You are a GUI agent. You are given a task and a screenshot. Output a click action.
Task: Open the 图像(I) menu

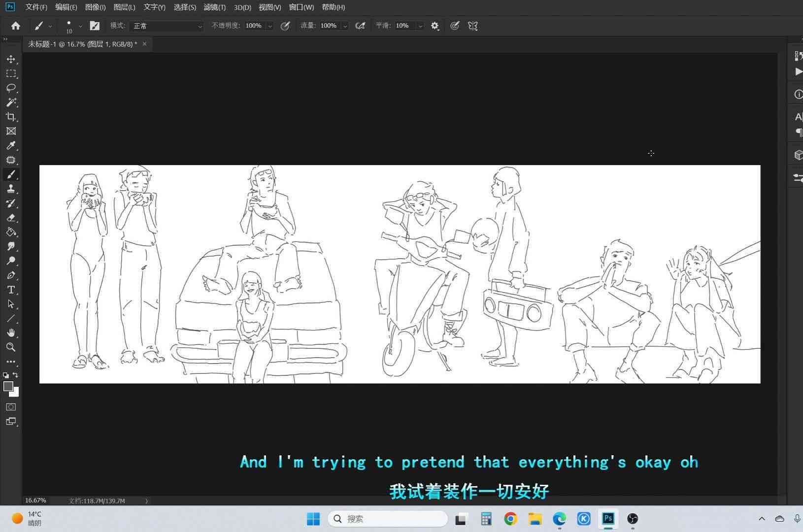(x=96, y=7)
